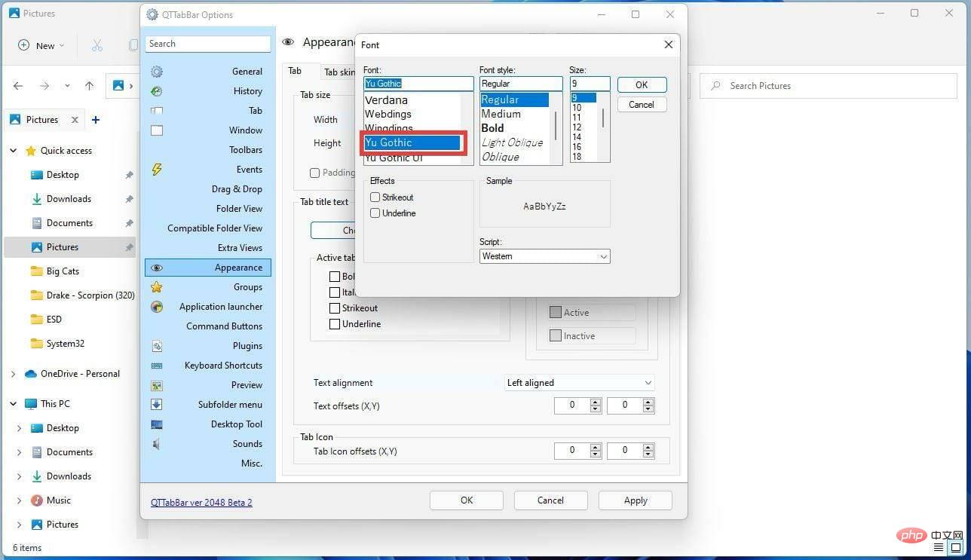This screenshot has width=971, height=560.
Task: Check the Italic checkbox under Active tab
Action: coord(335,292)
